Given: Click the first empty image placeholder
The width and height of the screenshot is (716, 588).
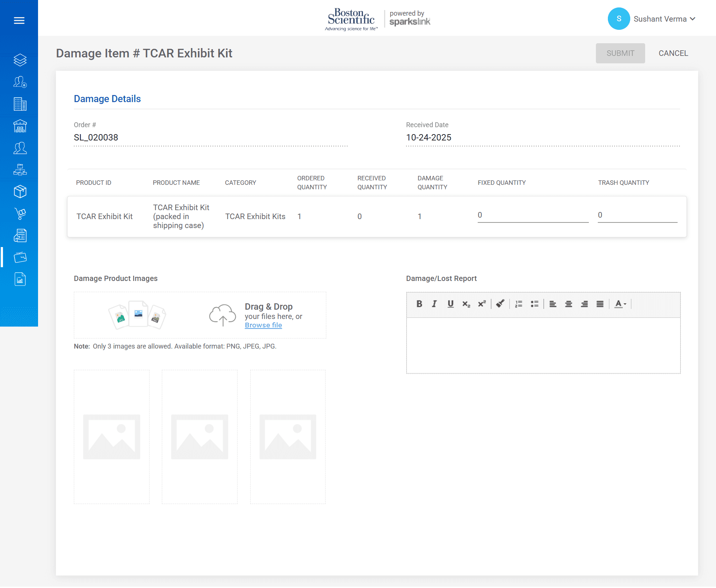Looking at the screenshot, I should tap(112, 437).
